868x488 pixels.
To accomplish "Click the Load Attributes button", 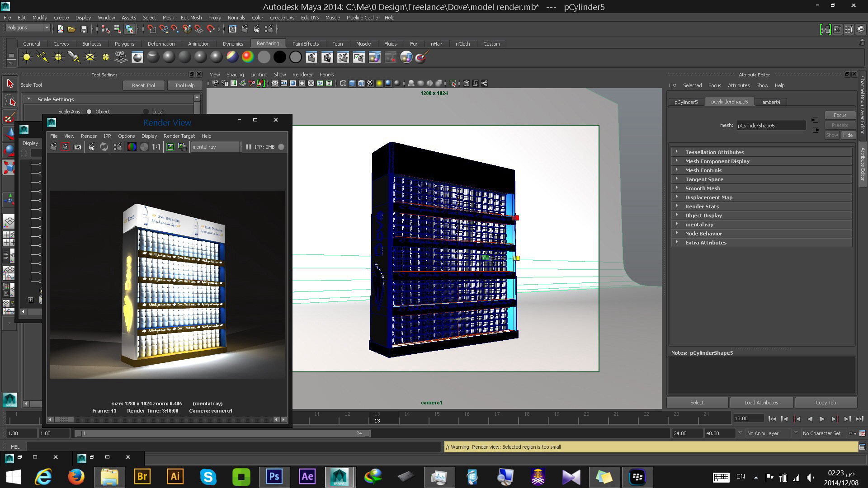I will coord(761,403).
